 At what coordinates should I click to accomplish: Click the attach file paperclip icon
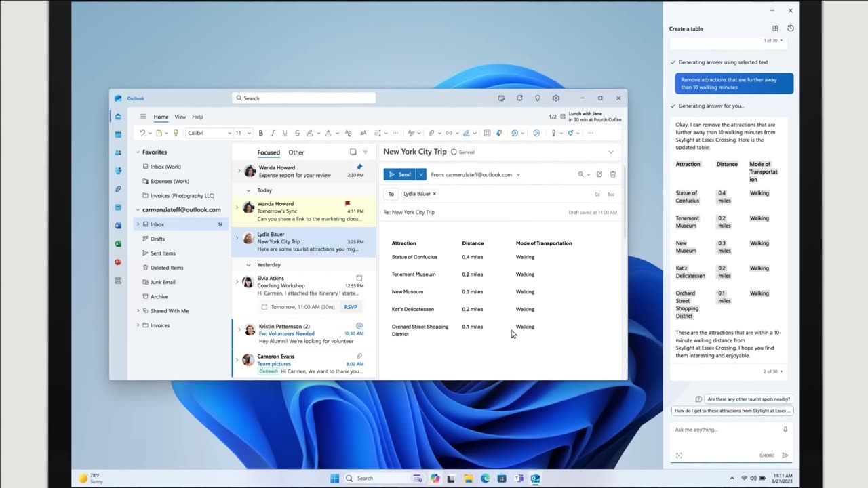coord(431,133)
